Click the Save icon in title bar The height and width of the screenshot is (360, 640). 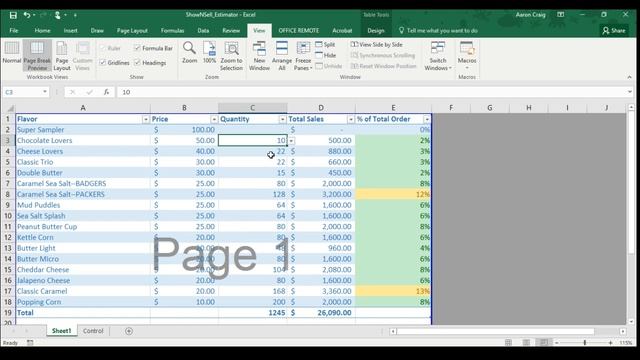pyautogui.click(x=13, y=15)
